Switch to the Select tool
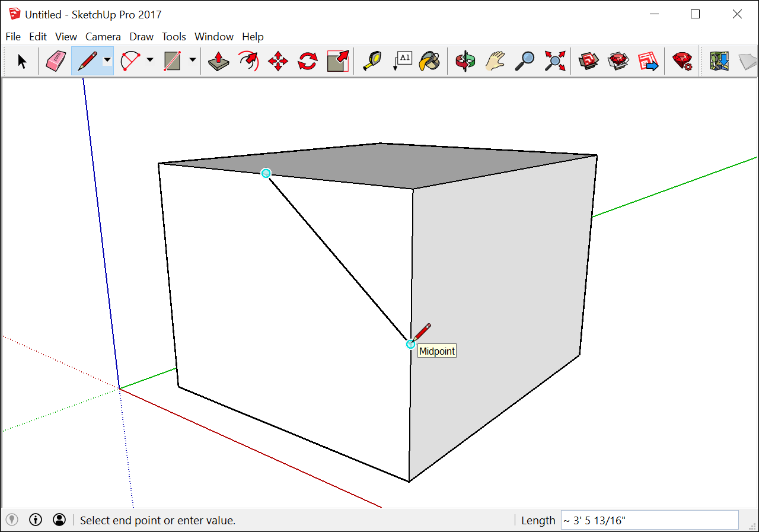 [21, 60]
